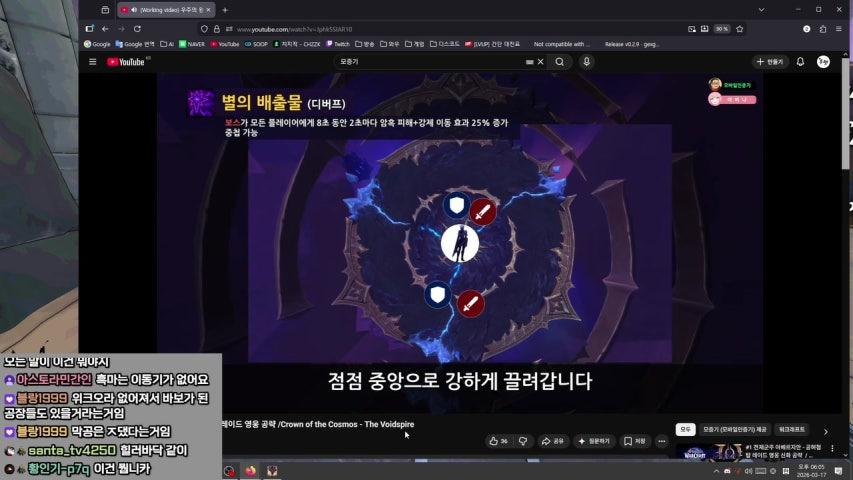Open the 게임 bookmarks folder
The height and width of the screenshot is (480, 853).
(x=415, y=44)
